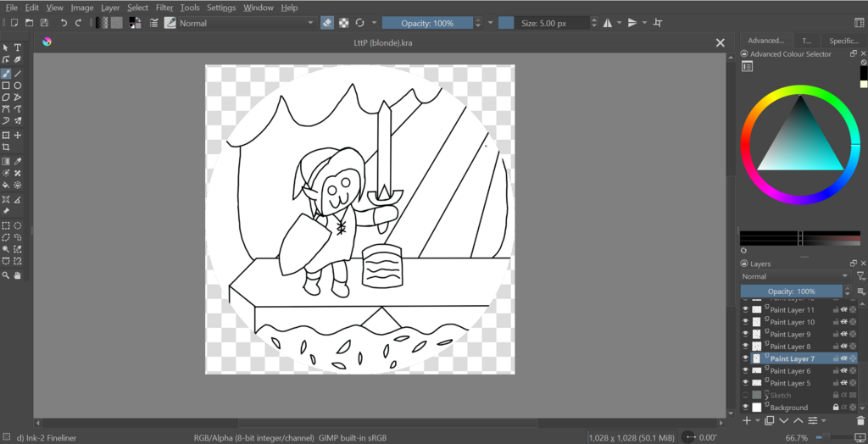Show the hidden Sketch layer

point(746,395)
